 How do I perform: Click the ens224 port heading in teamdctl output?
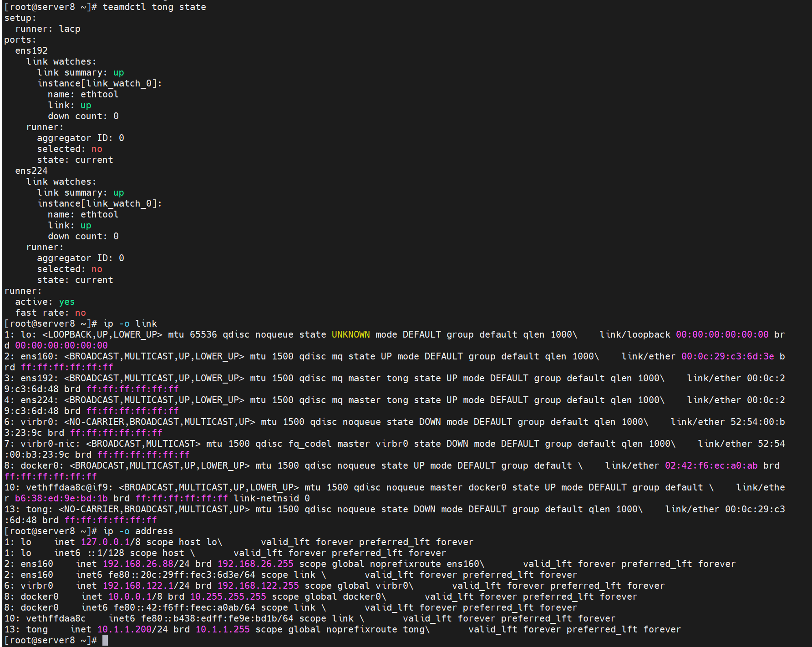31,171
